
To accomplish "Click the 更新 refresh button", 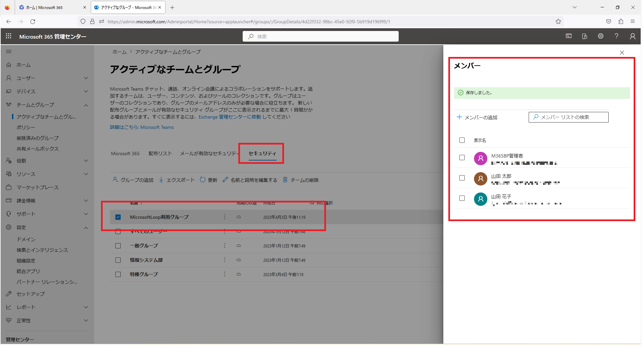I will pos(209,180).
